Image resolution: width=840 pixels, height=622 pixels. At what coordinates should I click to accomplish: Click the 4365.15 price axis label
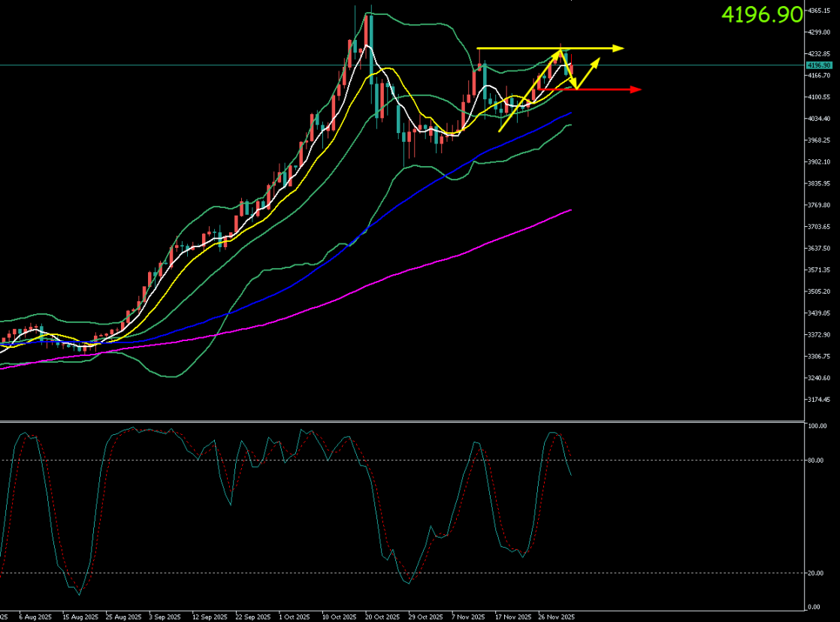tap(817, 11)
